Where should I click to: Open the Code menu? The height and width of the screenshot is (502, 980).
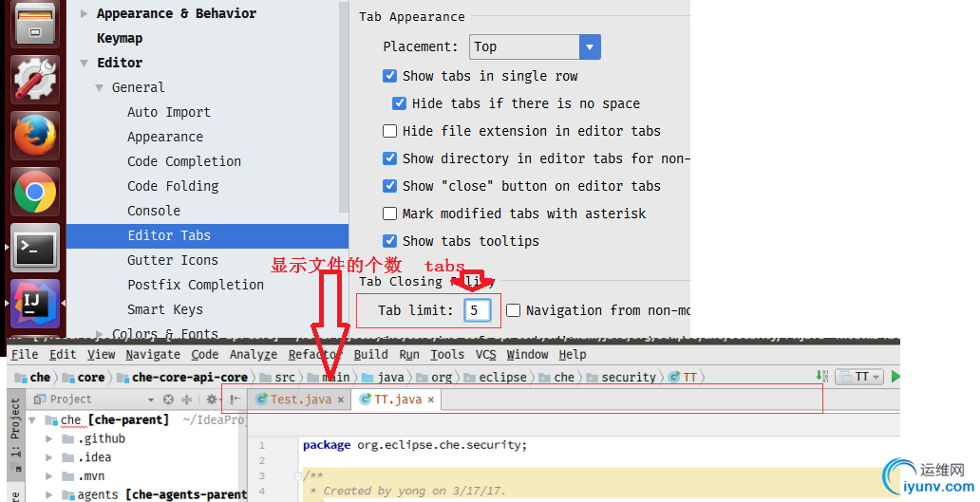[x=204, y=355]
